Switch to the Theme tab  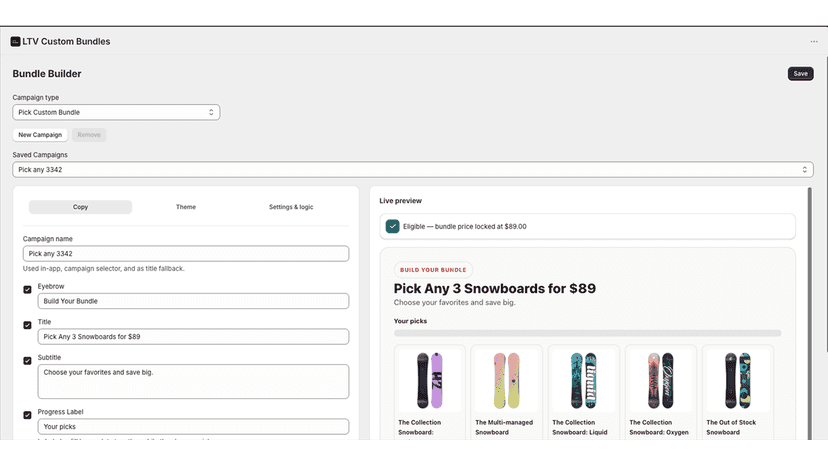point(186,207)
